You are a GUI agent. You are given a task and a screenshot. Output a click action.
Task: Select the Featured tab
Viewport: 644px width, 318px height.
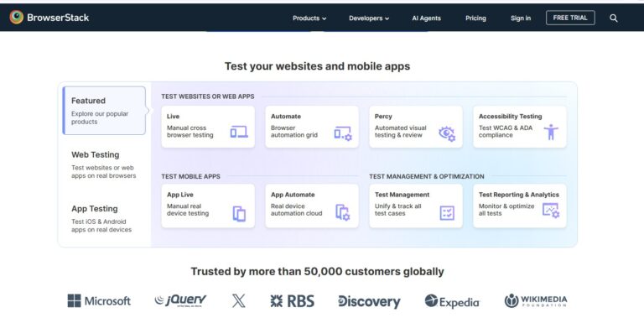(x=104, y=111)
